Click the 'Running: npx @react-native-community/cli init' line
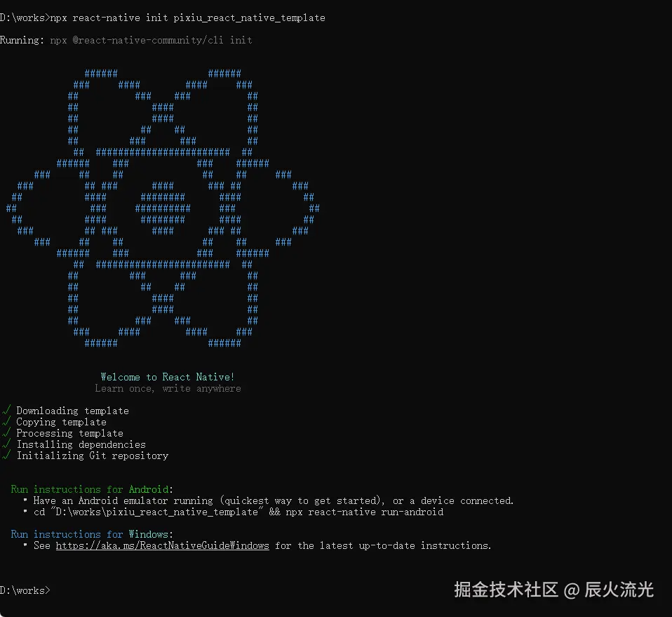The width and height of the screenshot is (672, 617). click(126, 40)
